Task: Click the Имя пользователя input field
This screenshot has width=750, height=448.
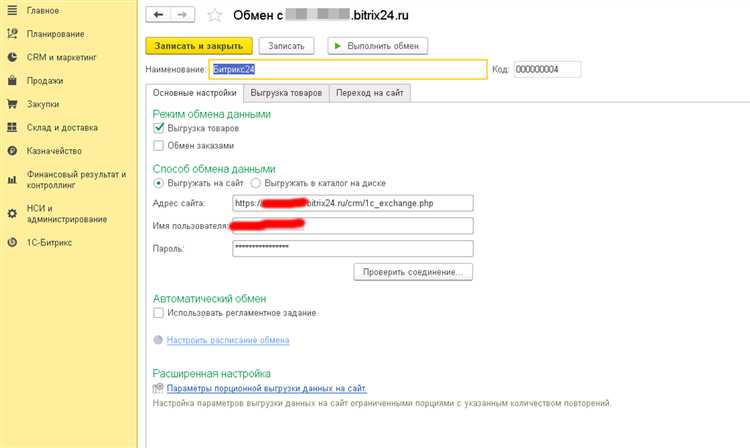Action: [x=353, y=226]
